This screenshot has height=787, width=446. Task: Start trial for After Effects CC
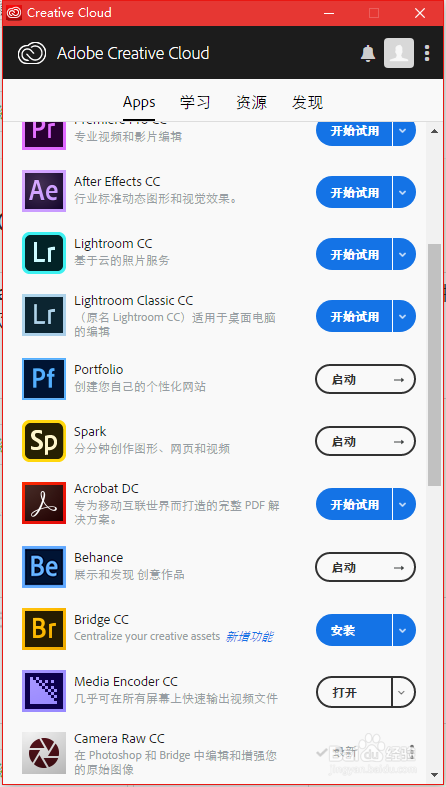354,192
